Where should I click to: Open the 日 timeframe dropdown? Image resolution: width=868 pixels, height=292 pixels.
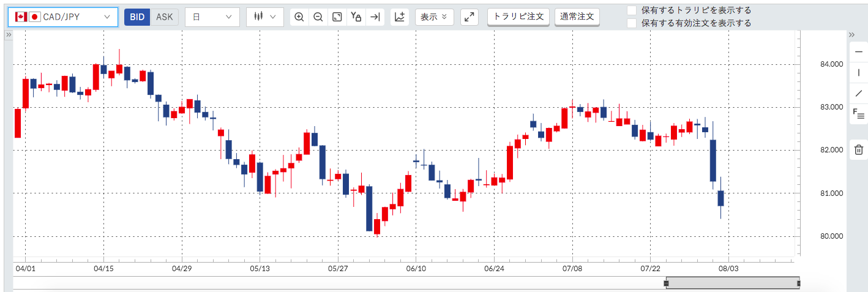pos(212,17)
